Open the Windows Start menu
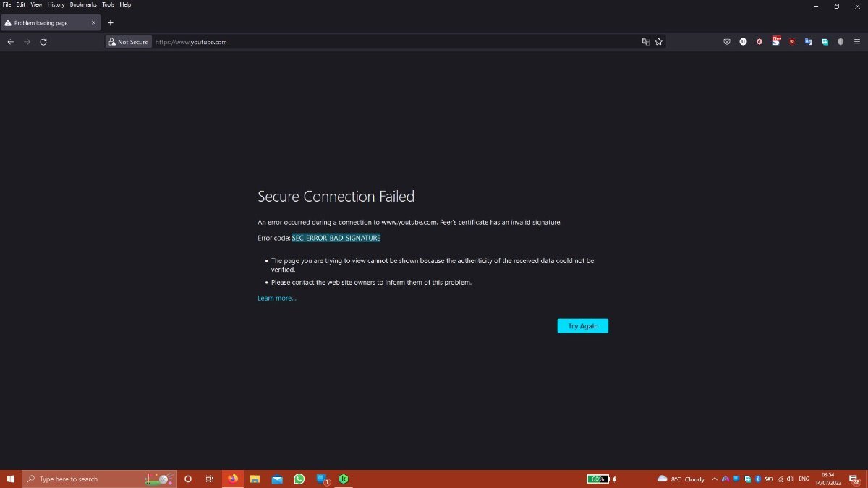This screenshot has height=488, width=868. tap(11, 479)
